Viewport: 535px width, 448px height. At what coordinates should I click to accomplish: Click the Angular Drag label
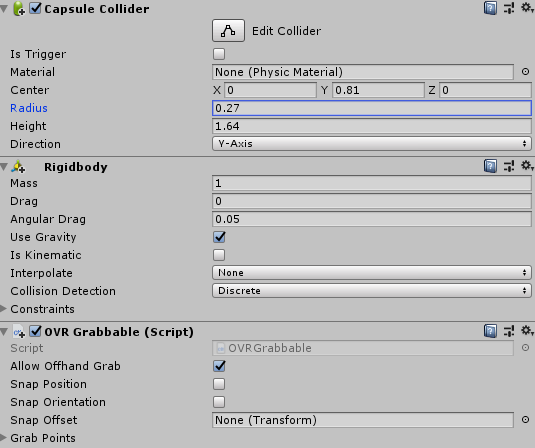[x=48, y=219]
